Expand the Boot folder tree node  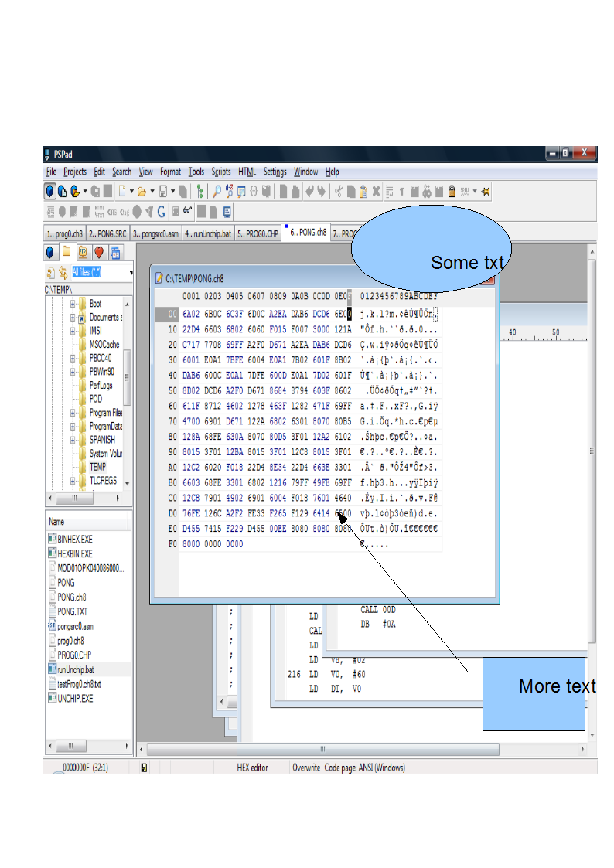73,304
